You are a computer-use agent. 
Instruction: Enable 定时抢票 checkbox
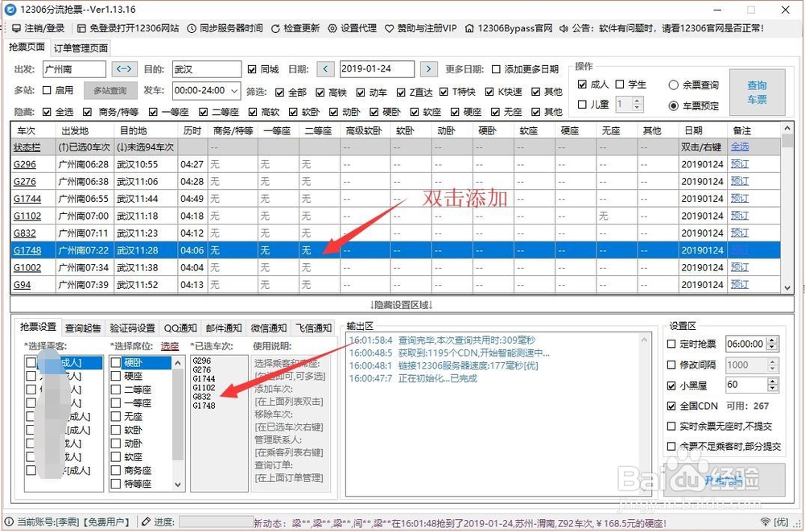671,344
